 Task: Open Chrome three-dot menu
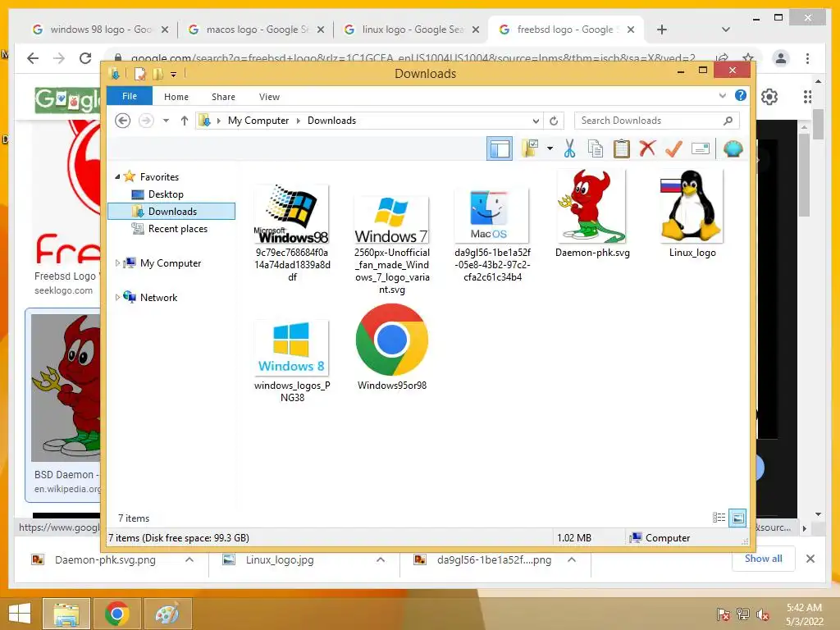(807, 58)
